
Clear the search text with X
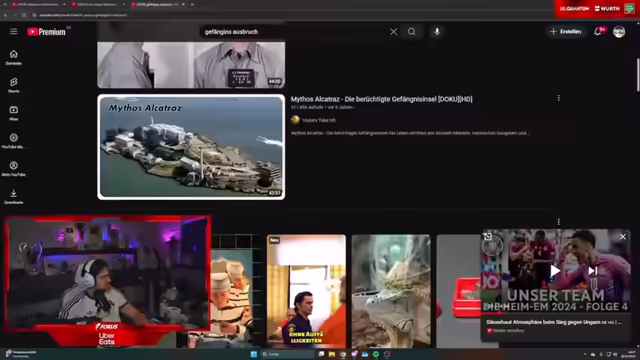(393, 31)
